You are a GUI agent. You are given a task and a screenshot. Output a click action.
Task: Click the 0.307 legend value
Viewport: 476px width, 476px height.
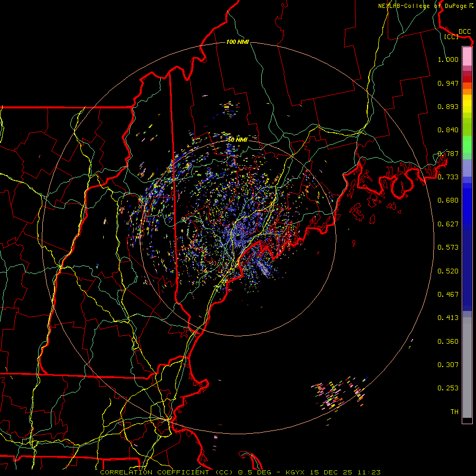point(448,365)
